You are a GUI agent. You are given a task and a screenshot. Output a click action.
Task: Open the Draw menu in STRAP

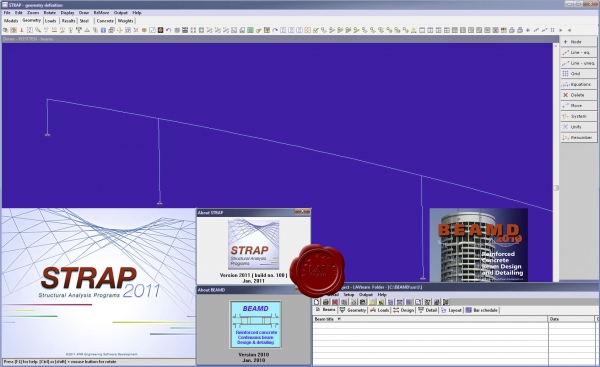point(84,13)
